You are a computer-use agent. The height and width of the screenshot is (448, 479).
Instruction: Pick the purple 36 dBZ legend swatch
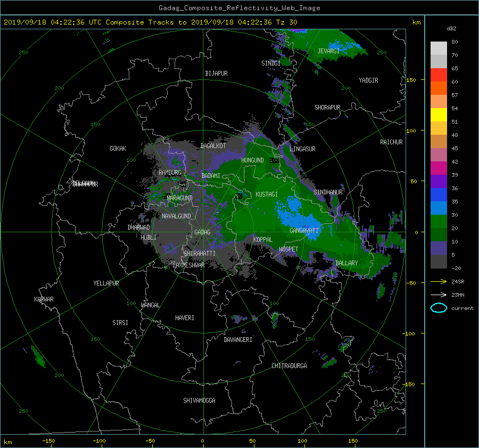(x=439, y=181)
